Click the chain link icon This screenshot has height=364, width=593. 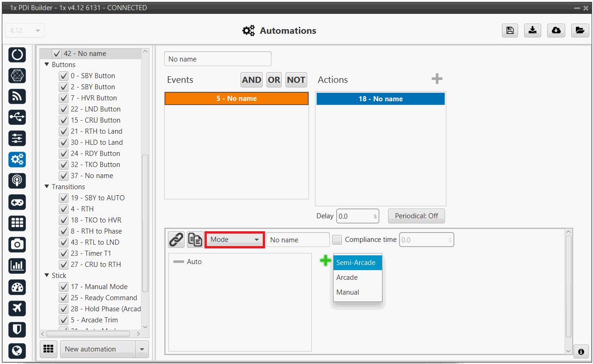(176, 240)
